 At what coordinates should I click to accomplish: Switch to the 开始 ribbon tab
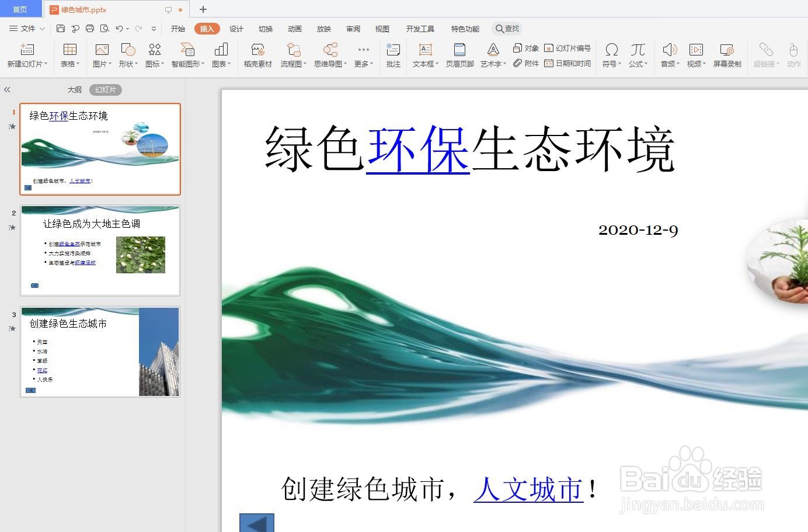[178, 29]
